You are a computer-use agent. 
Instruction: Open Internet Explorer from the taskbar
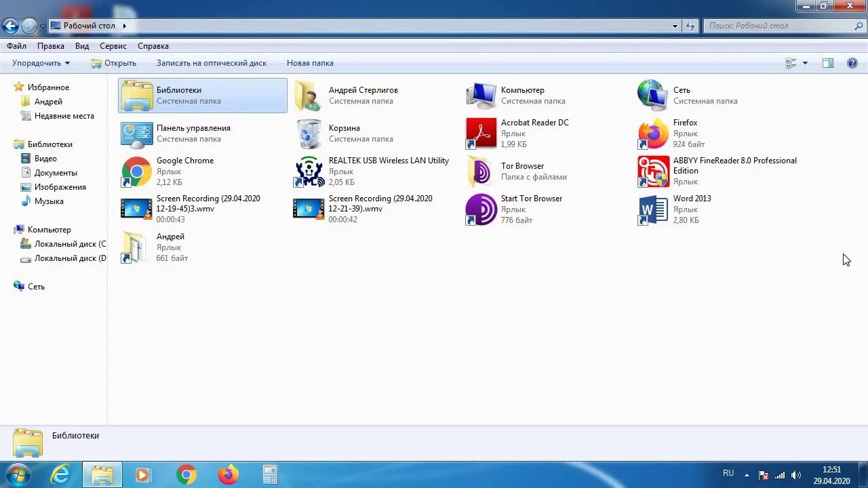pyautogui.click(x=60, y=475)
